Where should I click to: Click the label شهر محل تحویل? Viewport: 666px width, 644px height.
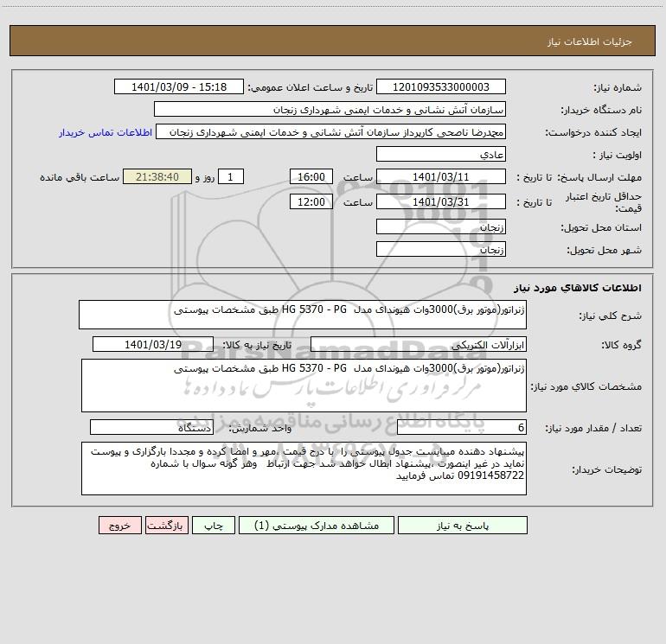click(604, 251)
